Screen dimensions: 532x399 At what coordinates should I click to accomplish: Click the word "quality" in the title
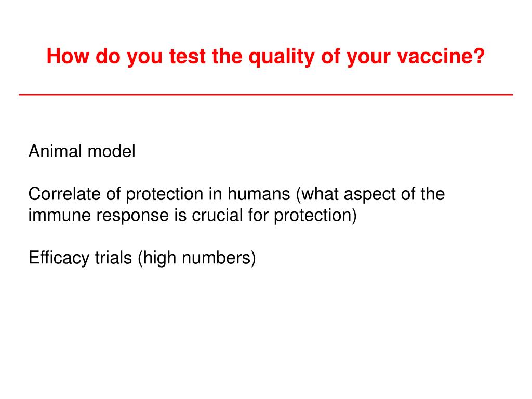(281, 57)
